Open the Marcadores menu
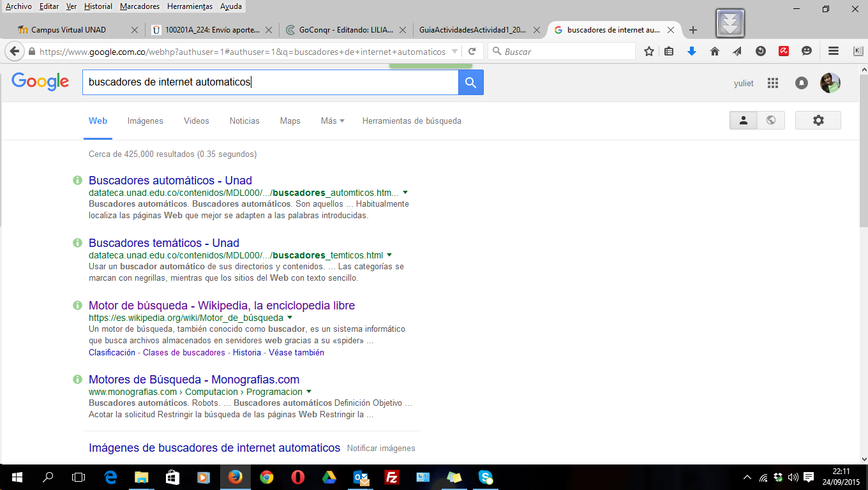This screenshot has width=868, height=490. tap(140, 6)
